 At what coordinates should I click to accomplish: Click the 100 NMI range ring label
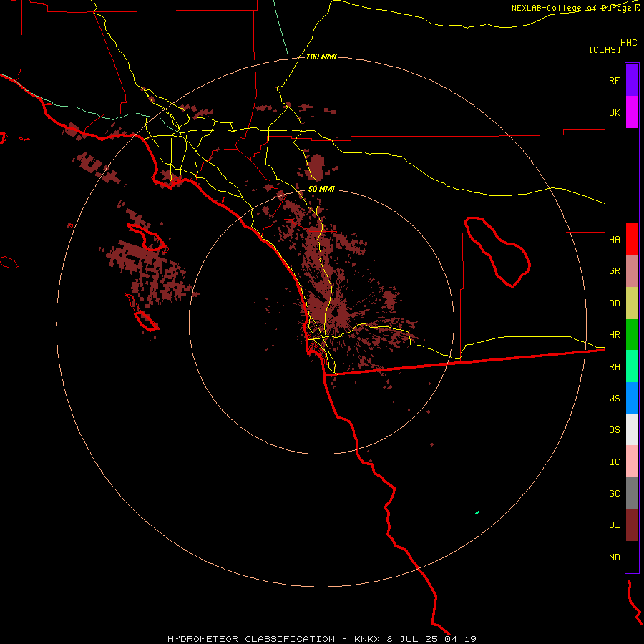(x=321, y=57)
